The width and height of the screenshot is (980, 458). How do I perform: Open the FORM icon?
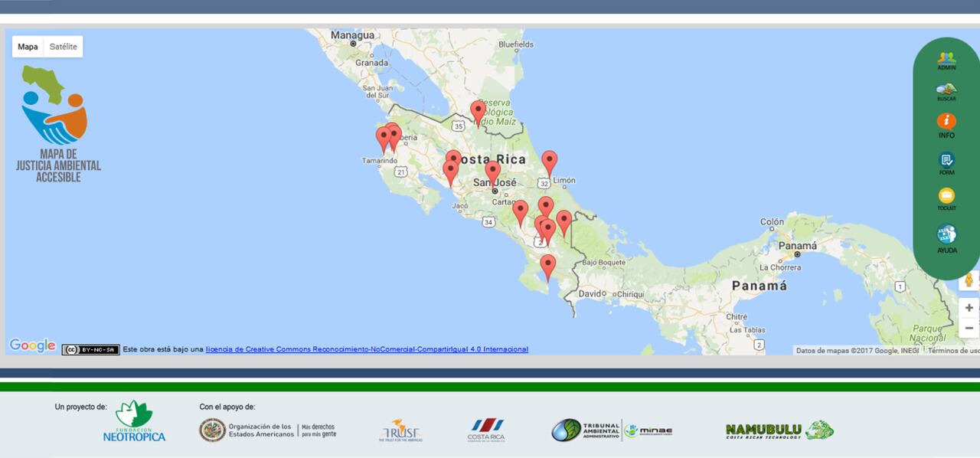click(946, 162)
